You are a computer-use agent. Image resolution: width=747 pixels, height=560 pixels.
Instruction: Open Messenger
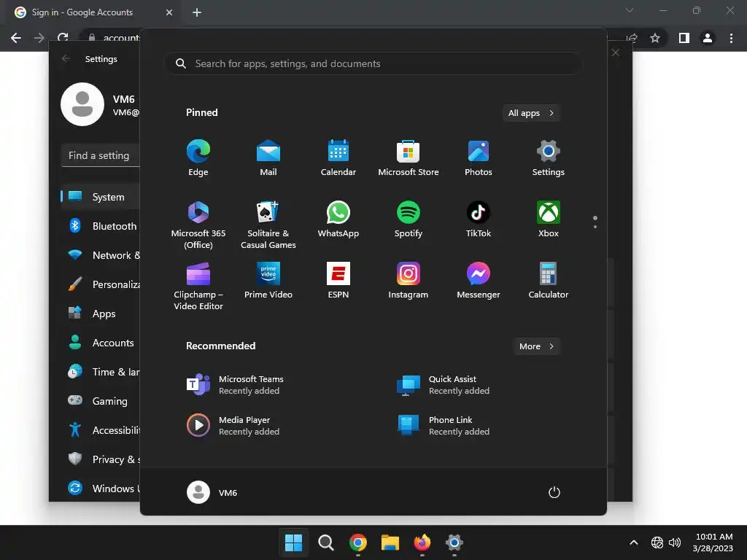tap(479, 281)
